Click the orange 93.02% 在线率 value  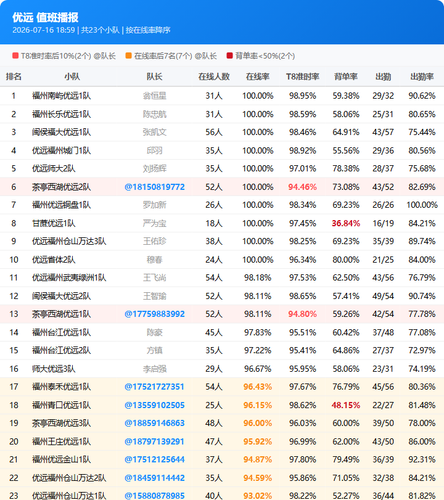[x=258, y=496]
